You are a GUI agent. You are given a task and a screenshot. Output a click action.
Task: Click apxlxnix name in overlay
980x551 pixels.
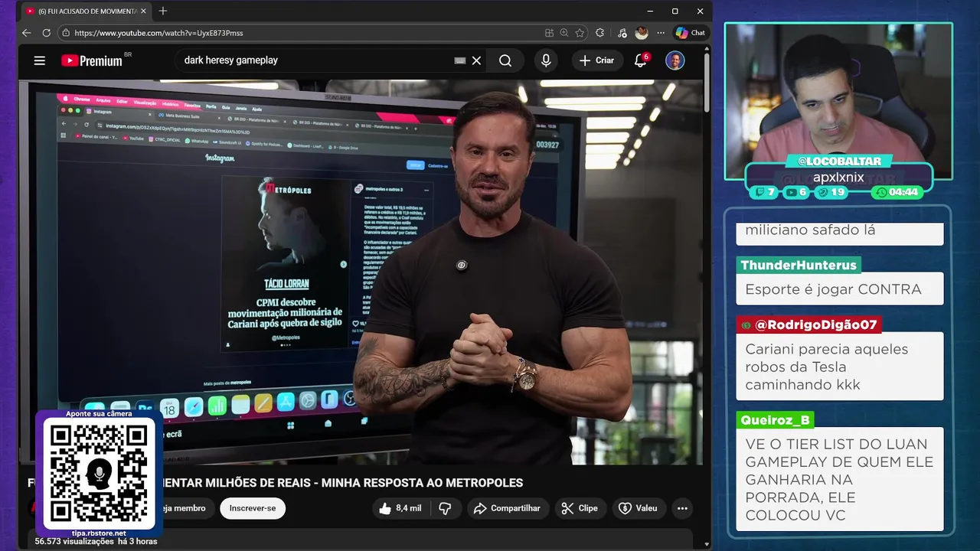(x=838, y=178)
